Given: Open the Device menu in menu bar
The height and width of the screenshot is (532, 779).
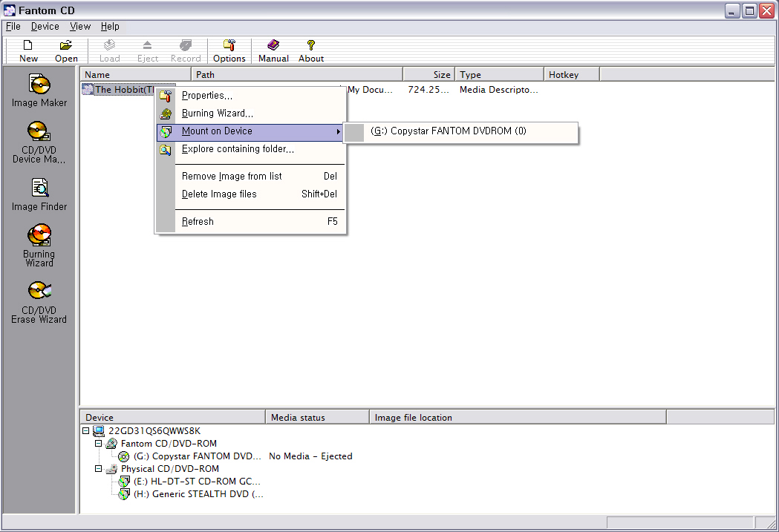Looking at the screenshot, I should (45, 26).
